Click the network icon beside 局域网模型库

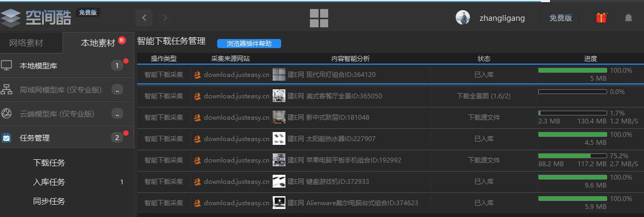[7, 89]
